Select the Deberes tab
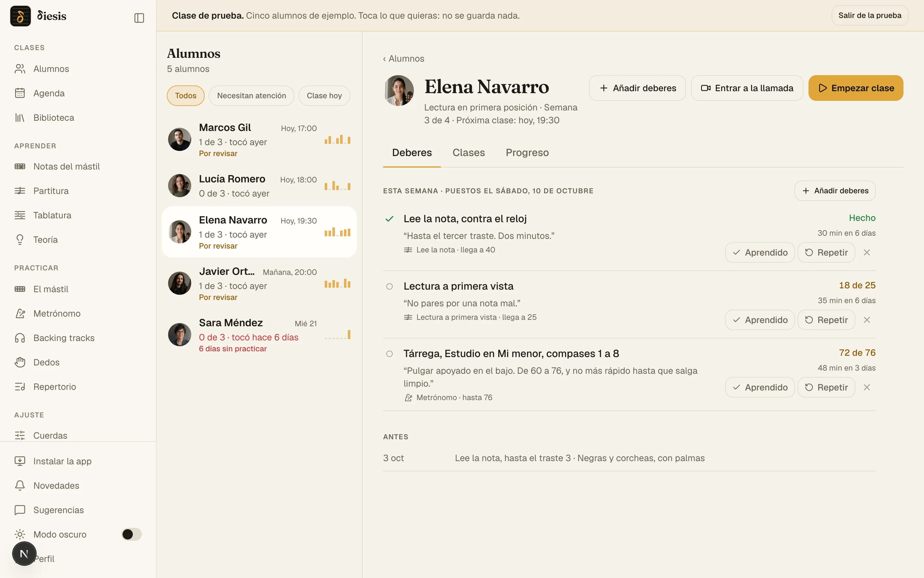 tap(412, 153)
